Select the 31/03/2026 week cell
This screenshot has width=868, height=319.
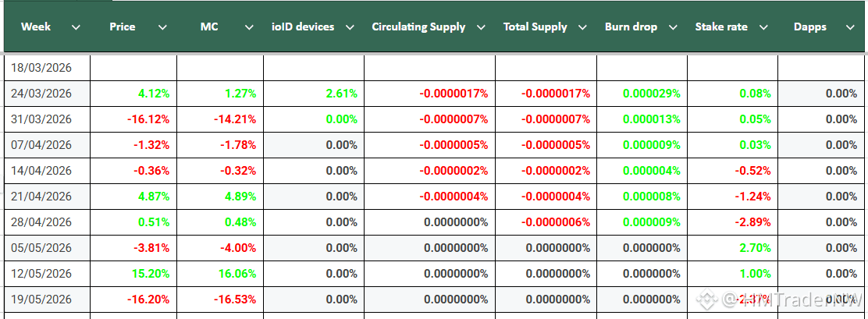click(47, 119)
